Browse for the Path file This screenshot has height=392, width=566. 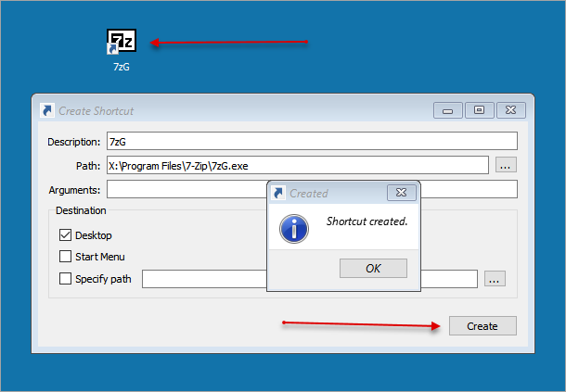(506, 165)
